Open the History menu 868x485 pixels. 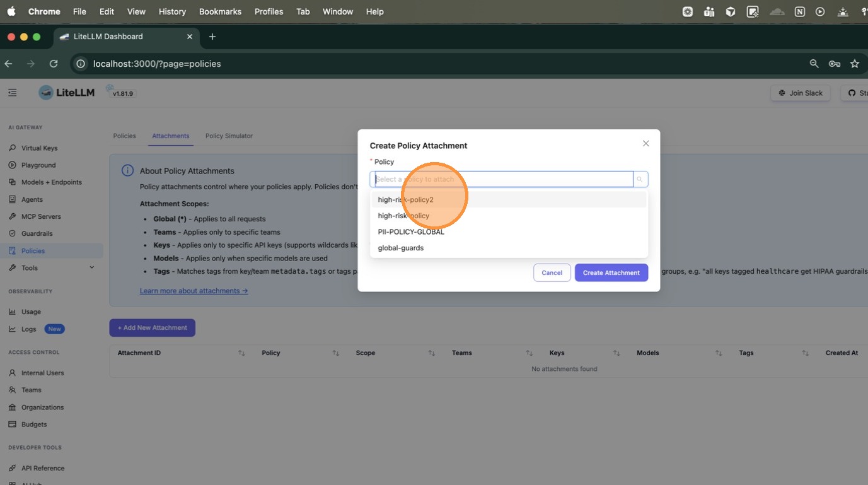[x=172, y=11]
